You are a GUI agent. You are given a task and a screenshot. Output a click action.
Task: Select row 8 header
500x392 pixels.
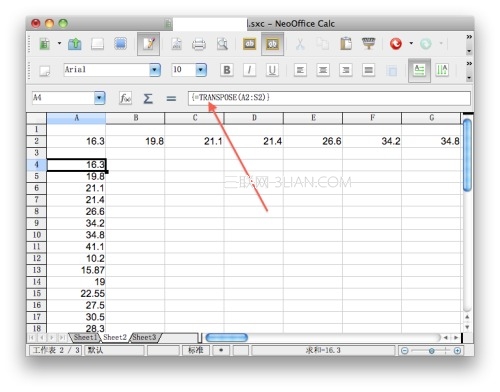pyautogui.click(x=36, y=211)
